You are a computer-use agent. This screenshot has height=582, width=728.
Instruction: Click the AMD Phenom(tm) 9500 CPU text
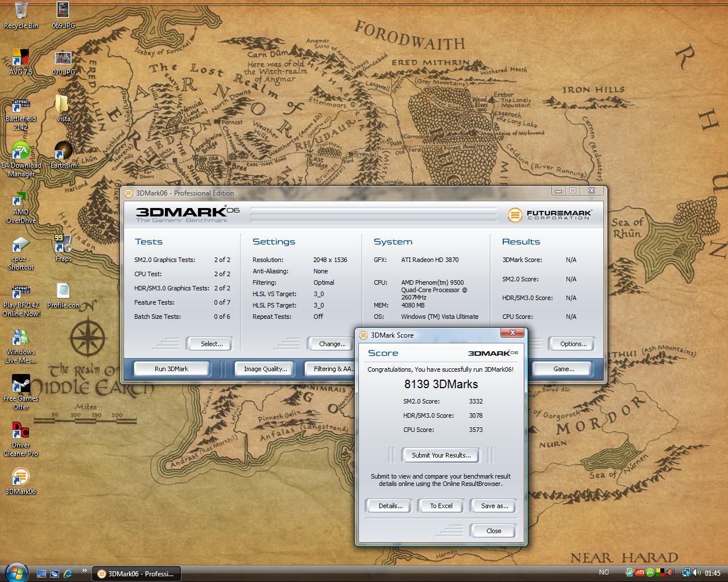point(434,290)
